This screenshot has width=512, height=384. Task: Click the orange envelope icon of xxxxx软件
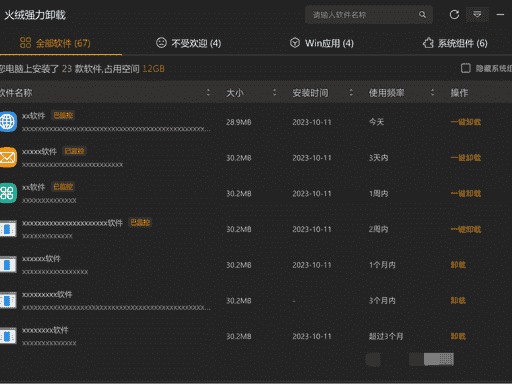click(x=8, y=157)
